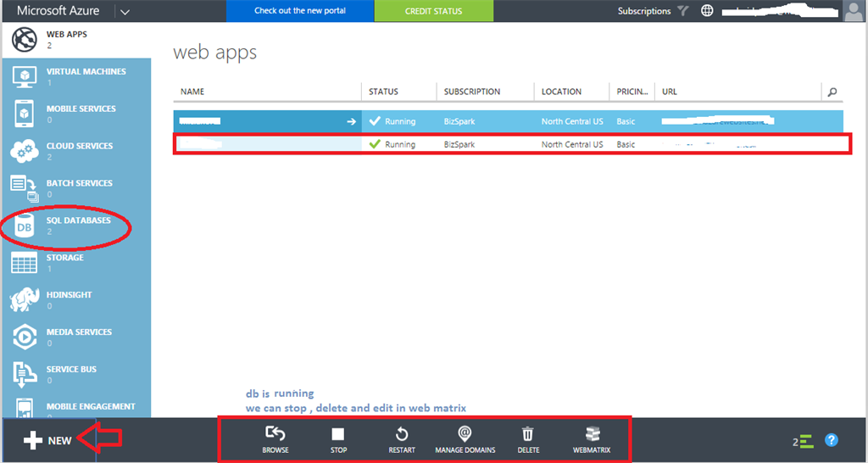Viewport: 868px width, 463px height.
Task: Expand the Microsoft Azure dropdown chevron
Action: [x=125, y=12]
